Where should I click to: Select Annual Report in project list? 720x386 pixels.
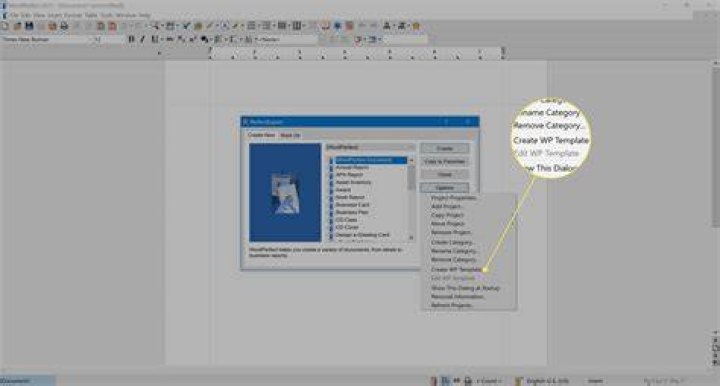[x=352, y=168]
